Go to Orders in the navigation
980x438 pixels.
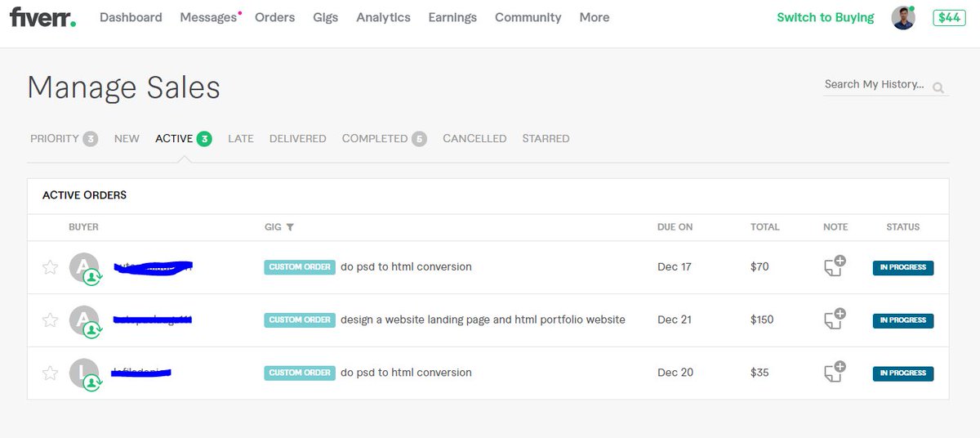pyautogui.click(x=275, y=17)
